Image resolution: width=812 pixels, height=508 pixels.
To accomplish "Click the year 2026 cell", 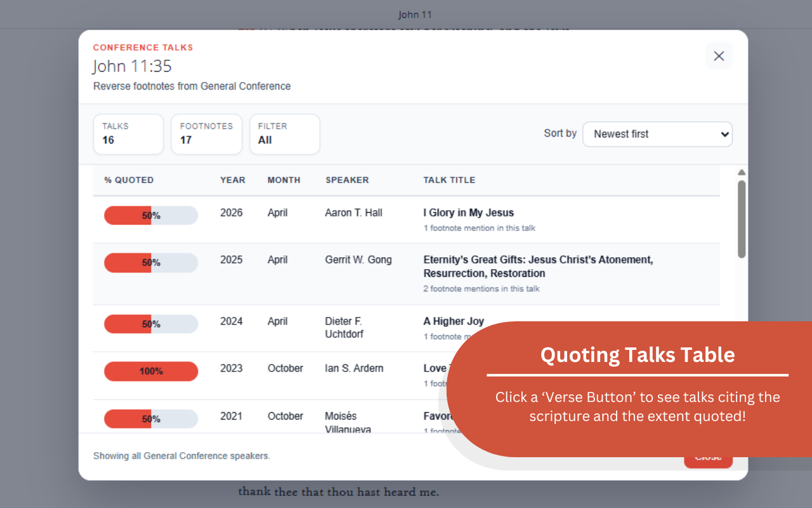I will (x=232, y=213).
